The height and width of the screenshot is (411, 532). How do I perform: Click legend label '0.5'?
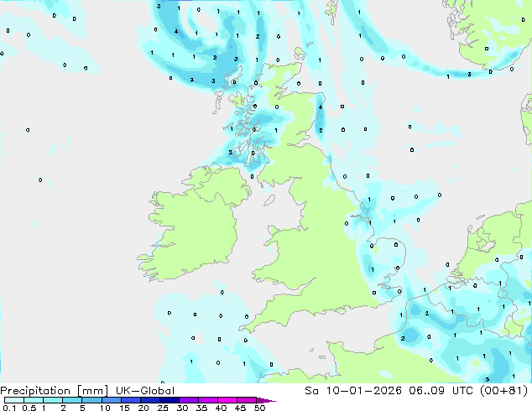[x=29, y=408]
